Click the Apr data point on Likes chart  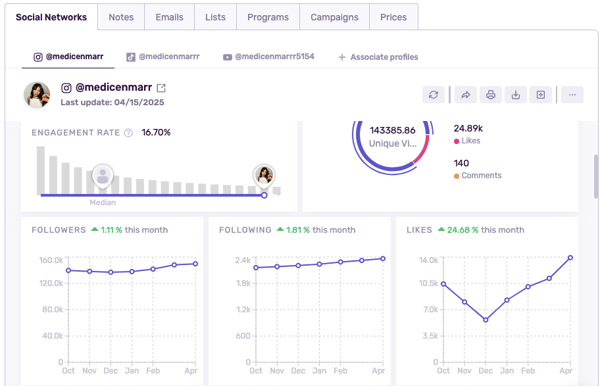click(x=570, y=258)
